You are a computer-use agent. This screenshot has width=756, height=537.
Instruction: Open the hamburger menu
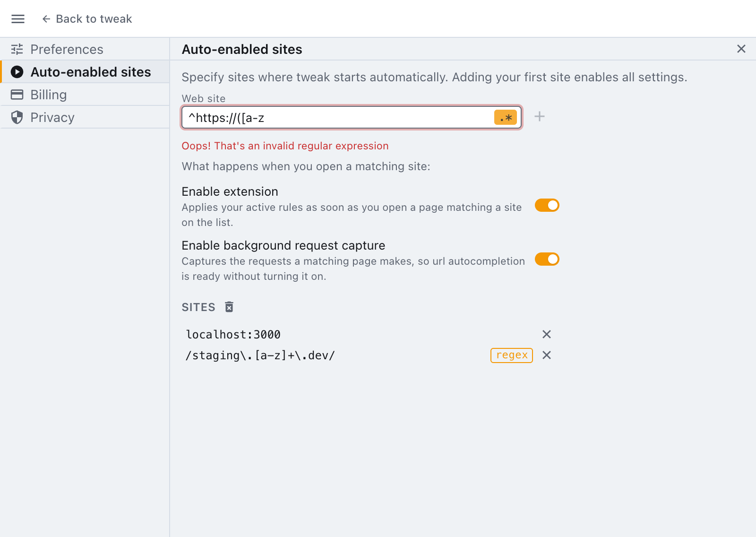[x=18, y=19]
